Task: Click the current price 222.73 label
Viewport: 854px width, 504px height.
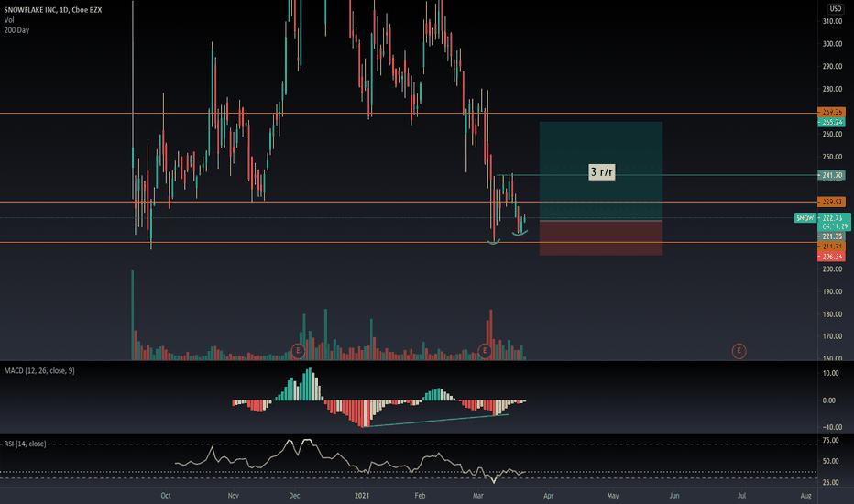Action: [834, 218]
